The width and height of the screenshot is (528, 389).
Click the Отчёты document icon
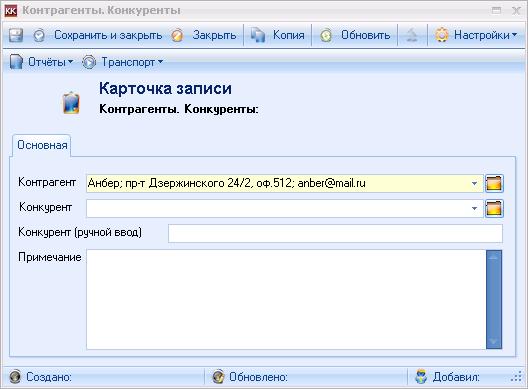click(x=16, y=62)
